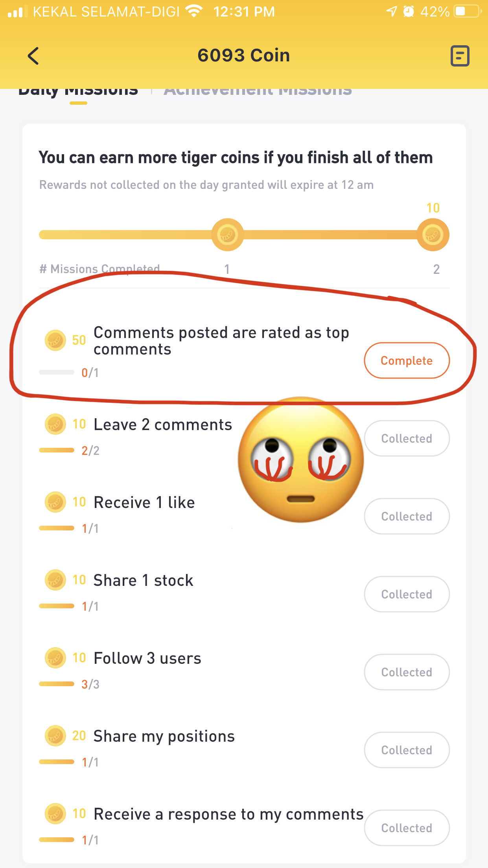
Task: Tap coin icon beside Share my positions
Action: point(55,736)
